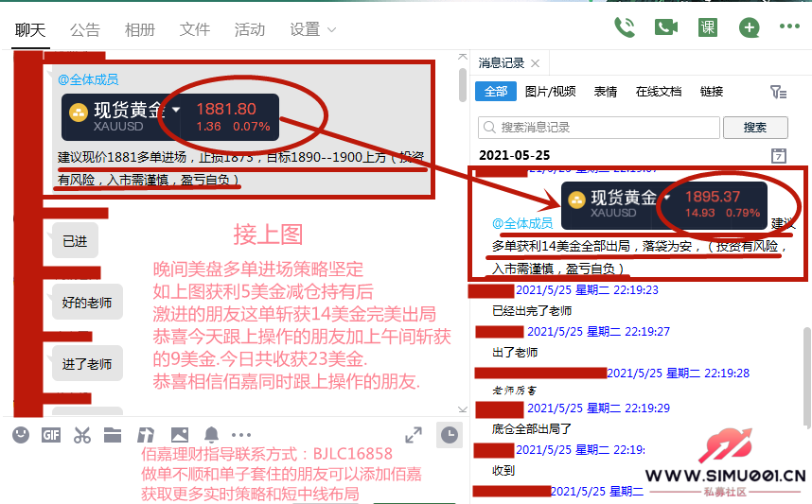
Task: Select the 图片/视频 filter tab
Action: click(x=550, y=92)
